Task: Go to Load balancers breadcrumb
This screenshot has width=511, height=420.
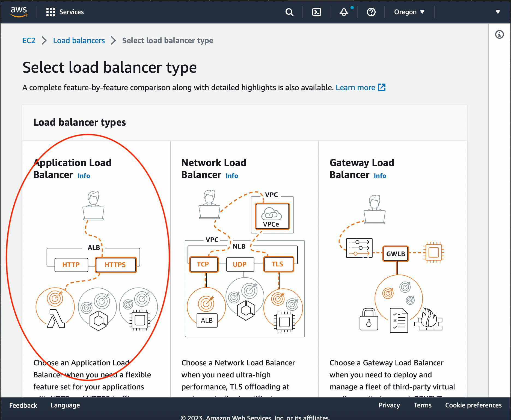Action: point(79,40)
